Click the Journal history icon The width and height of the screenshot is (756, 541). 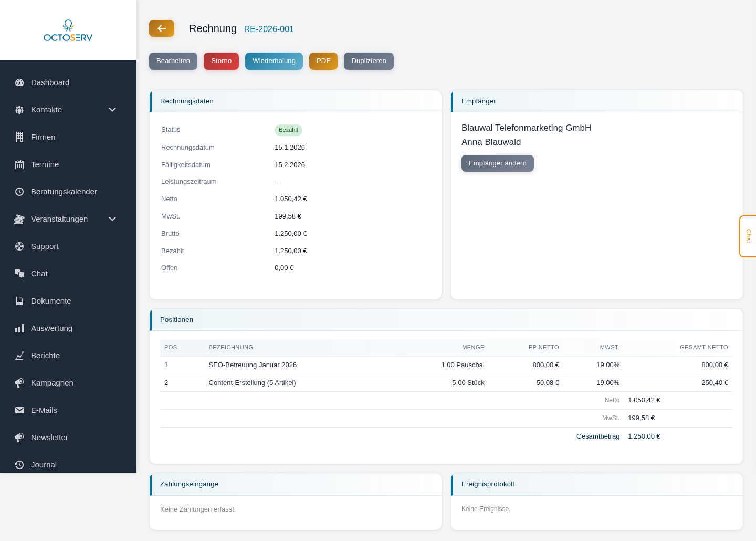point(19,465)
